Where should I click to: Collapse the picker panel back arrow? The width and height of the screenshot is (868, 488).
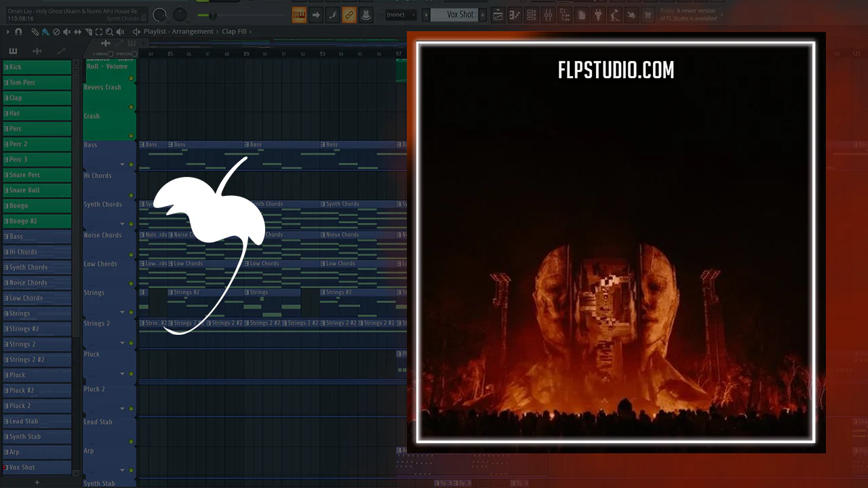(143, 43)
